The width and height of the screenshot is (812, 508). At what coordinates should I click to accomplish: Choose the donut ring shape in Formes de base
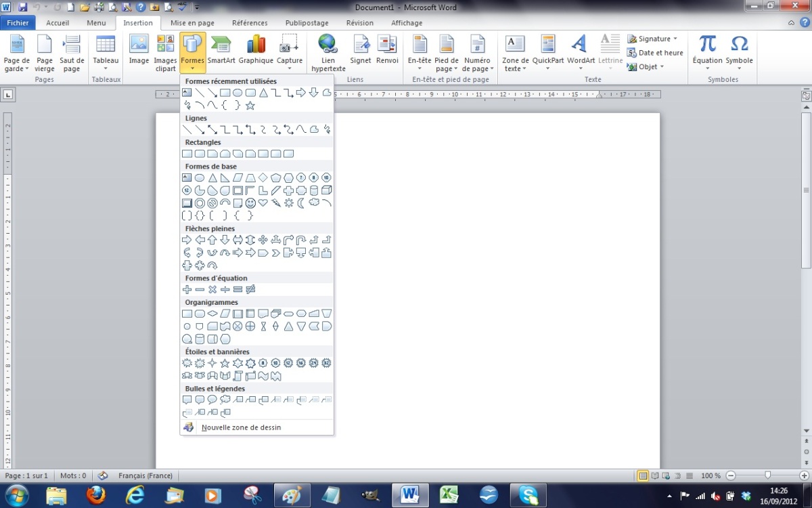coord(200,203)
